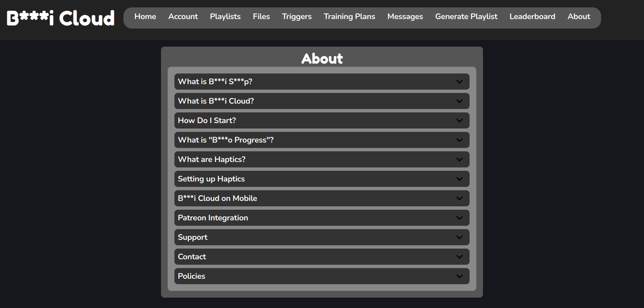Open the Triggers page

pos(297,16)
